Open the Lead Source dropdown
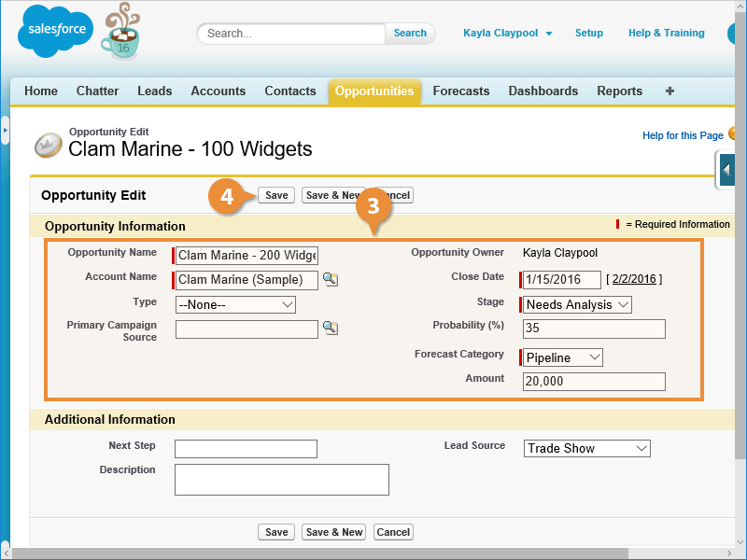The height and width of the screenshot is (560, 747). pos(586,448)
